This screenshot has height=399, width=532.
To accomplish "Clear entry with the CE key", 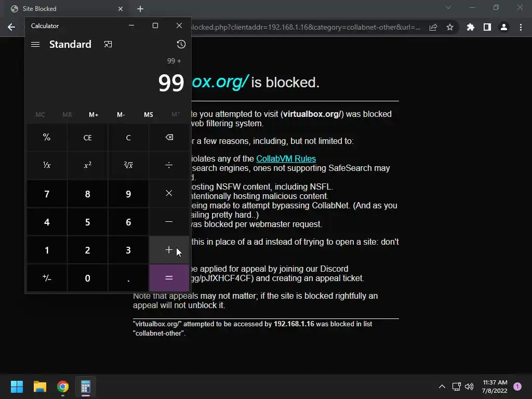I will [87, 137].
